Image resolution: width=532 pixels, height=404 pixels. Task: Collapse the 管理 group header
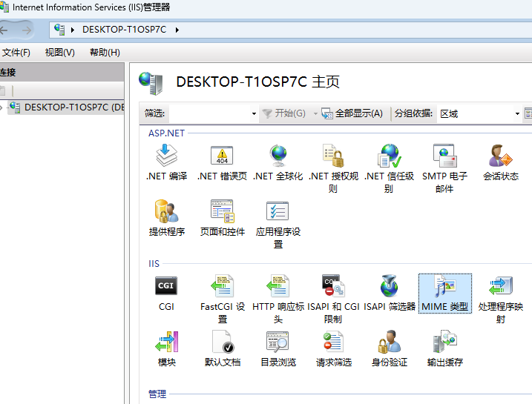(x=157, y=394)
